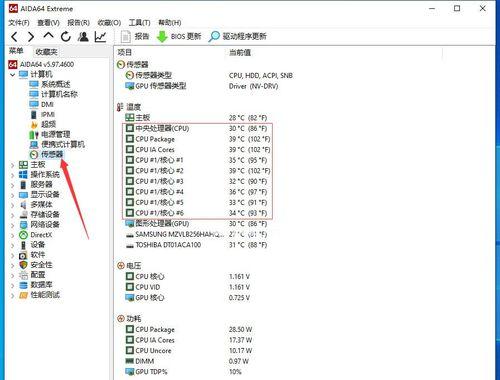
Task: Collapse the 计算机 tree node
Action: coord(13,75)
